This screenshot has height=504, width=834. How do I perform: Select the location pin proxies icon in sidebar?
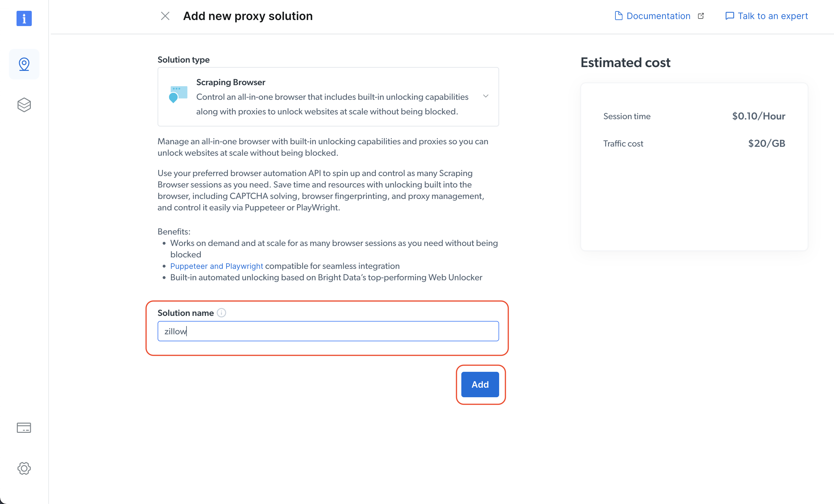click(x=24, y=64)
